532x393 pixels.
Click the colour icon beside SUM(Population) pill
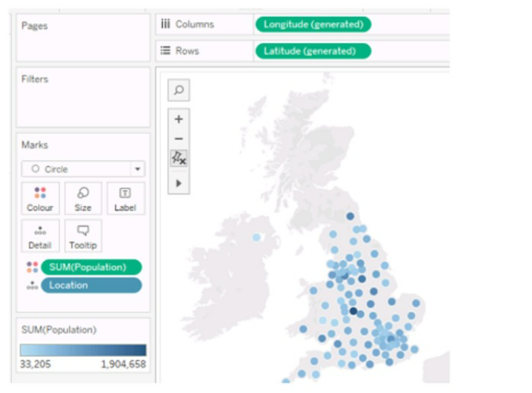point(32,267)
